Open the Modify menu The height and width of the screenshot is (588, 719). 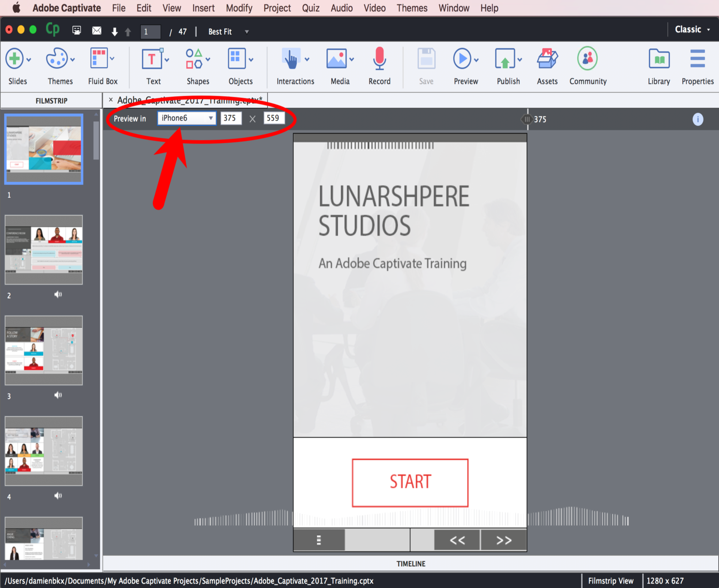(239, 8)
